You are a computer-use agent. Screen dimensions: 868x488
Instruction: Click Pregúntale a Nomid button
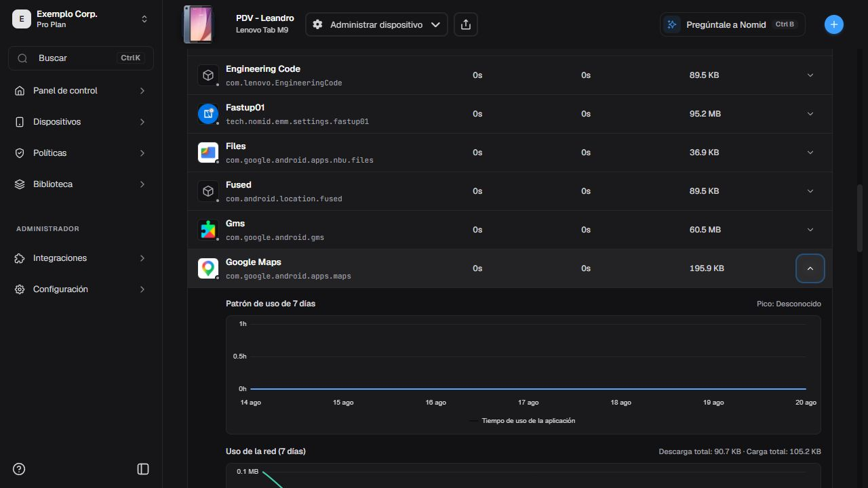732,24
